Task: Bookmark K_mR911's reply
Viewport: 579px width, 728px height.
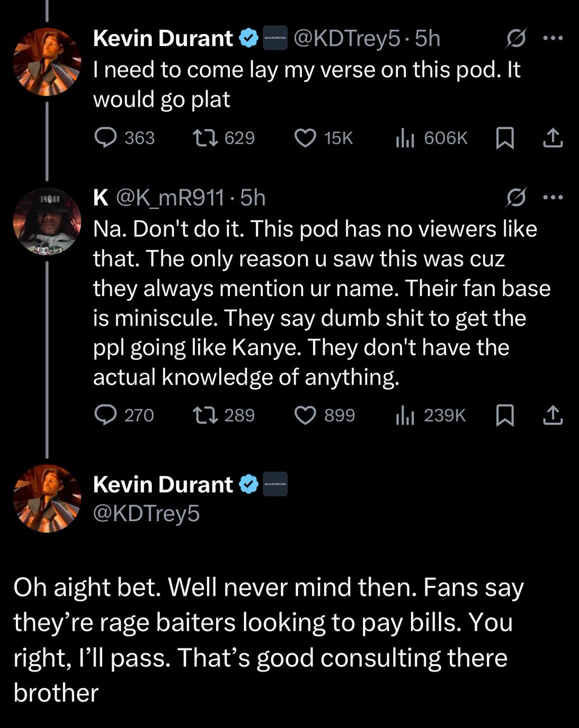Action: click(x=504, y=415)
